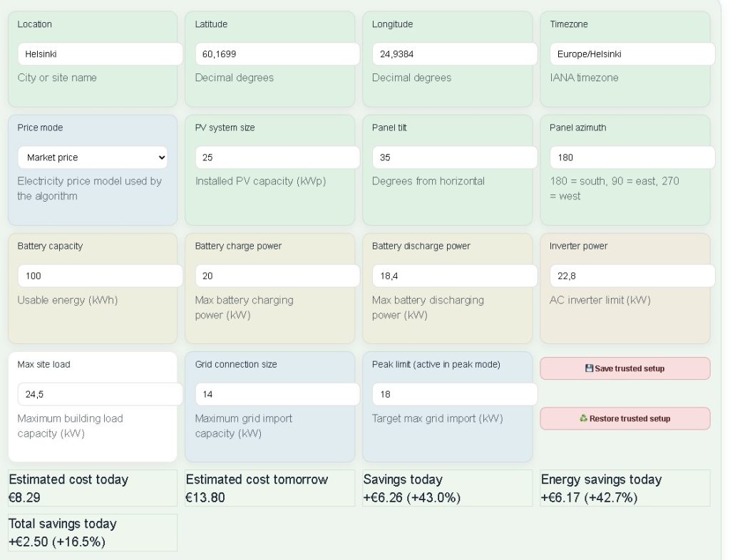Click the recycle icon on Restore trusted setup
Screen dimensions: 730x560
pos(583,418)
